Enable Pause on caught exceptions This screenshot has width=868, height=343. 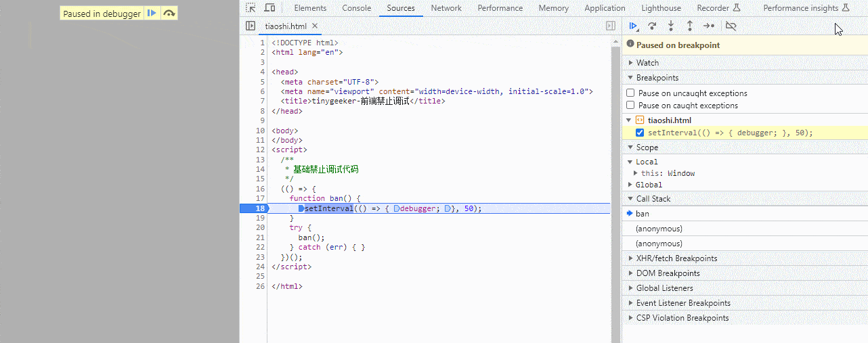[x=630, y=105]
